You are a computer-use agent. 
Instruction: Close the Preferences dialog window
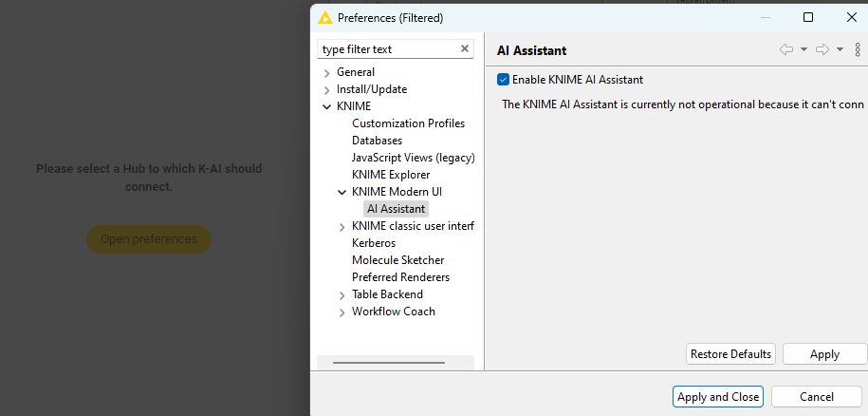(x=852, y=18)
